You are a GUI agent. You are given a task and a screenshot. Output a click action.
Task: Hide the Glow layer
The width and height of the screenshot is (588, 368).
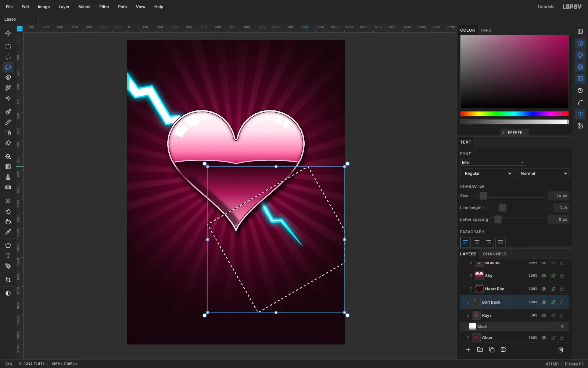[x=544, y=338]
